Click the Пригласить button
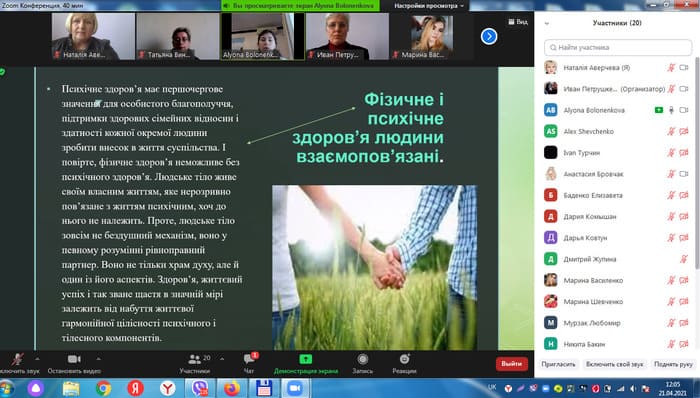 [x=558, y=364]
